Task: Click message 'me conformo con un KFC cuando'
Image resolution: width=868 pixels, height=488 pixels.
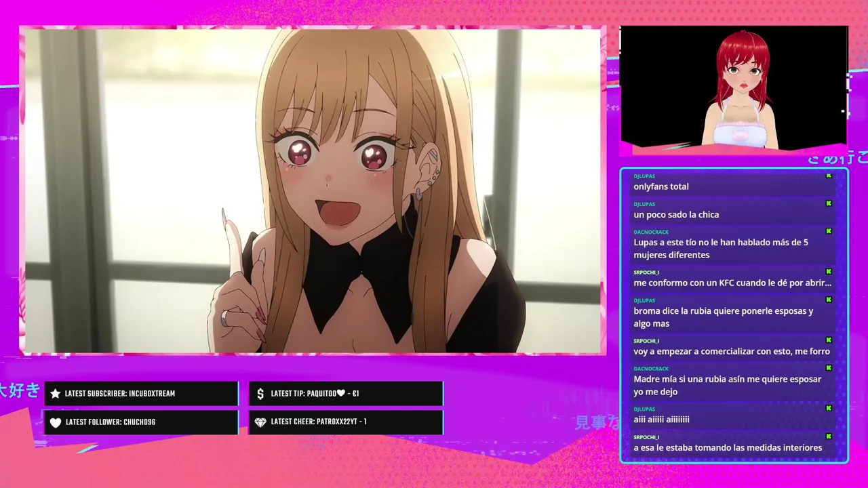Action: (732, 283)
